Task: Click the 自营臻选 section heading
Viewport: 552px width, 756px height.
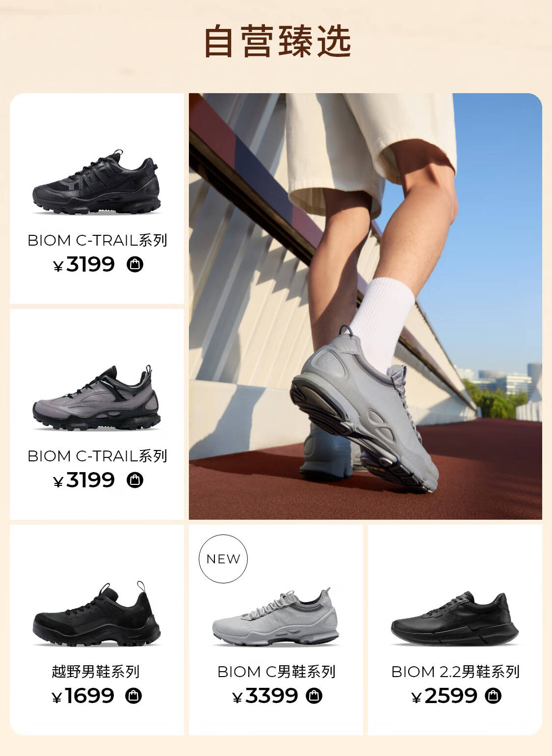Action: (277, 42)
